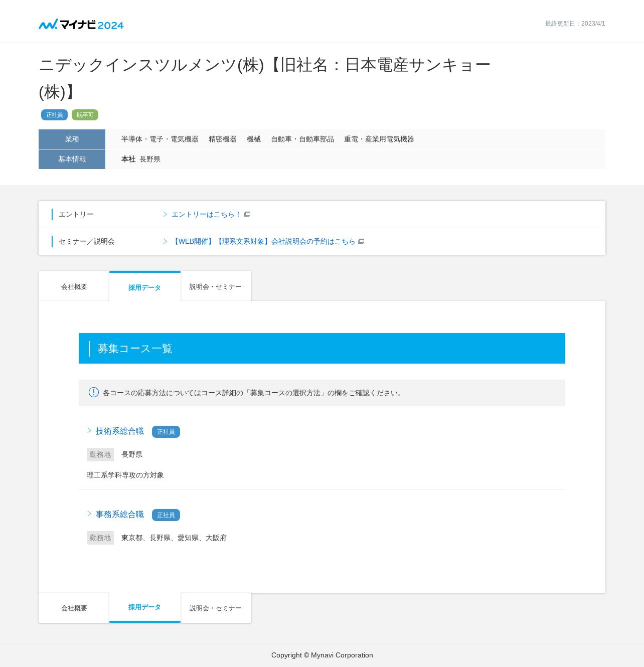The image size is (644, 667).
Task: Switch to top 説明会・セミナー tab
Action: 216,286
